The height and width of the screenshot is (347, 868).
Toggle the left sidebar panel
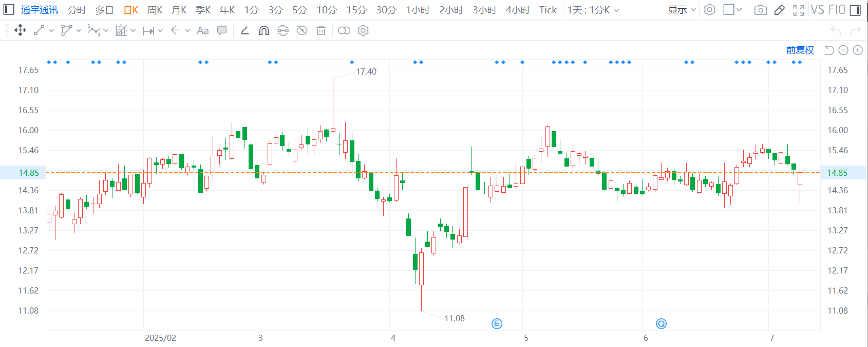click(9, 10)
